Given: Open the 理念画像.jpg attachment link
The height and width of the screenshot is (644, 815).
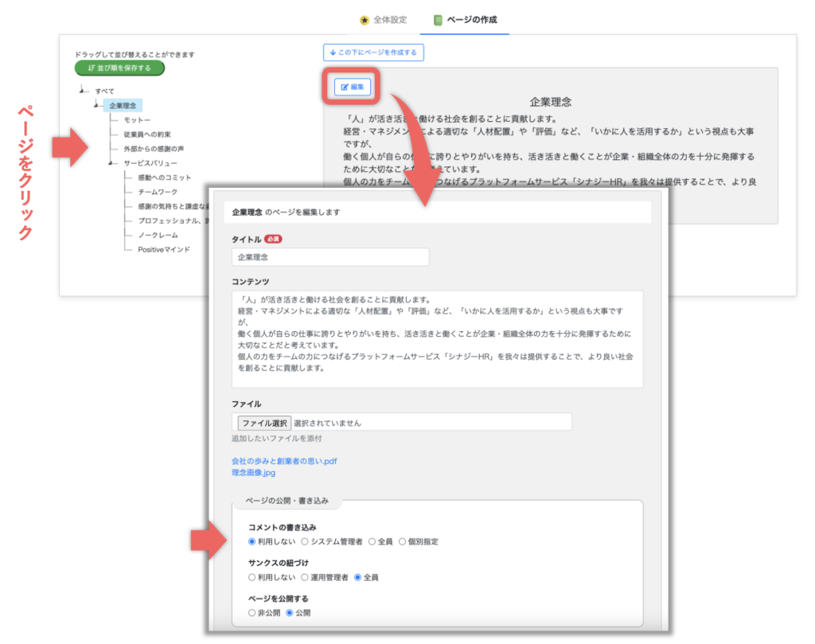Looking at the screenshot, I should pos(253,473).
